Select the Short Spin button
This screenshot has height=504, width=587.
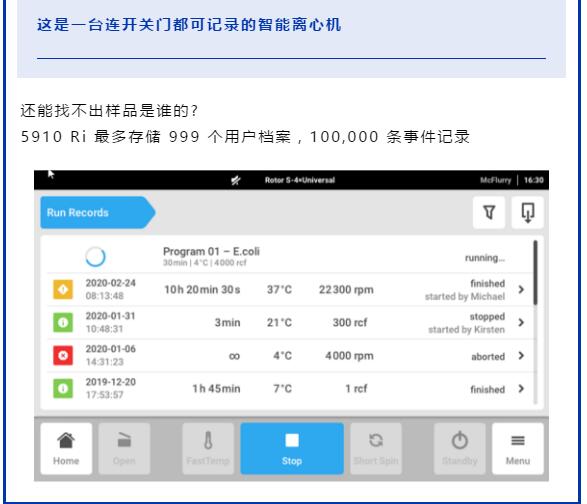[x=376, y=449]
